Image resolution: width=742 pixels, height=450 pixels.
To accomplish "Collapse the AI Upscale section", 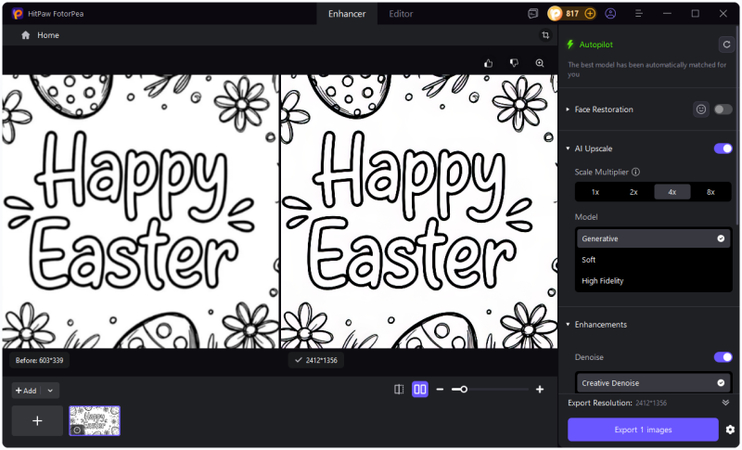I will (568, 149).
